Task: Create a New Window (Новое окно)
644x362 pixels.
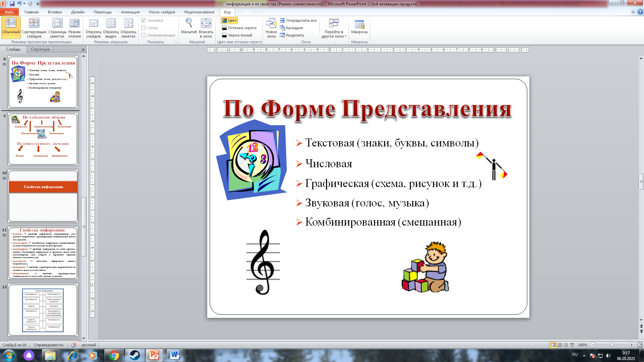Action: [271, 28]
